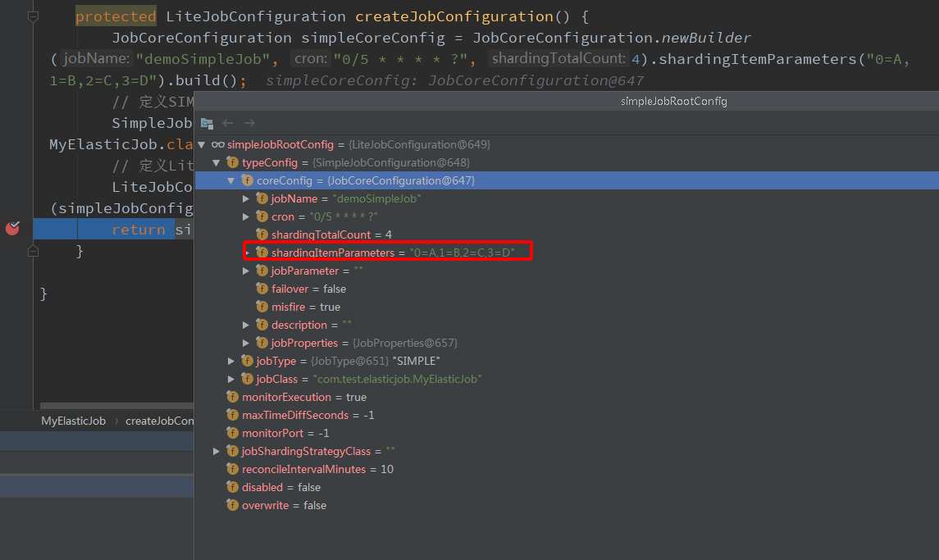The height and width of the screenshot is (560, 939).
Task: Collapse the coreConfig node
Action: (231, 180)
